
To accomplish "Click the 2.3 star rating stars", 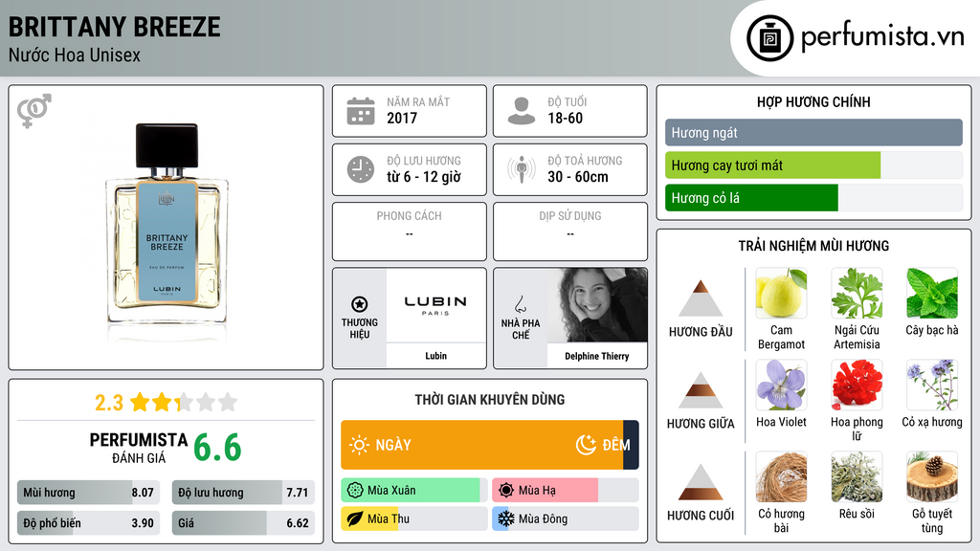I will point(184,403).
